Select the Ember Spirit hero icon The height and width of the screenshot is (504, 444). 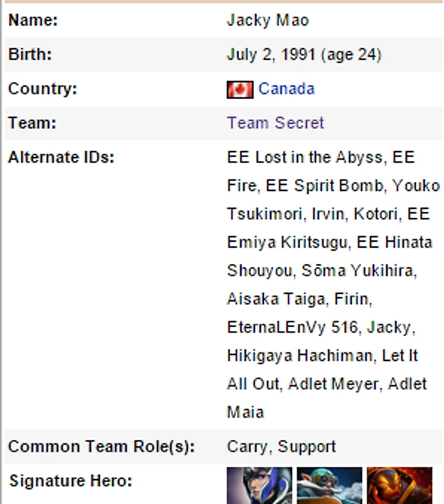399,485
